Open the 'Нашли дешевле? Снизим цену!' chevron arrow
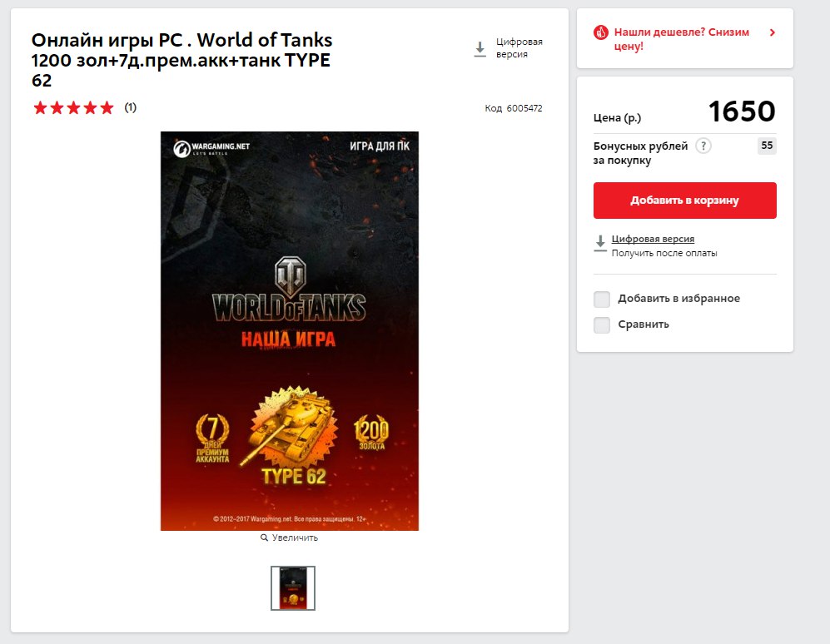 pyautogui.click(x=773, y=32)
